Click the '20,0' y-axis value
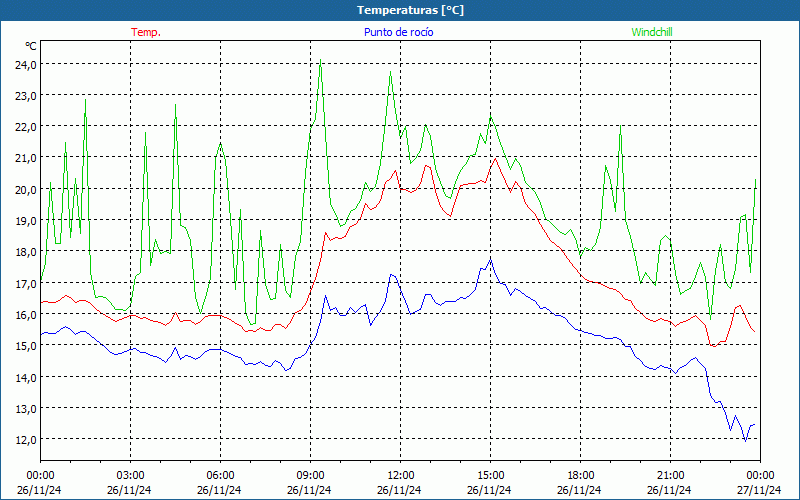Image resolution: width=800 pixels, height=500 pixels. [x=26, y=189]
